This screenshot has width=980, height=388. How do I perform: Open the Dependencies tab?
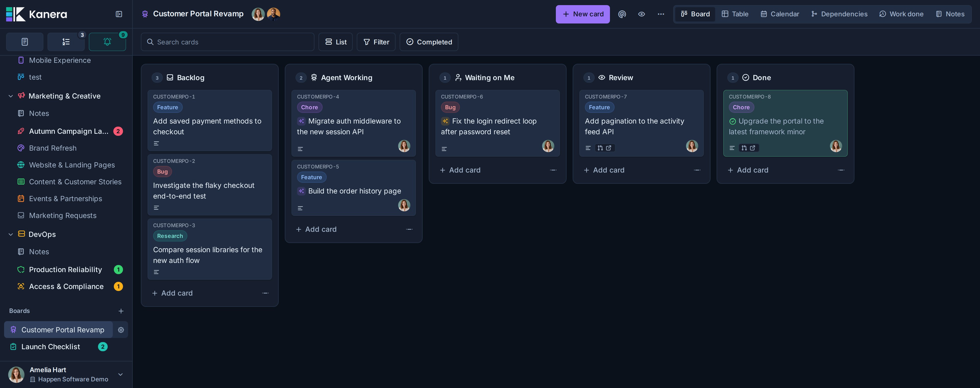coord(839,14)
